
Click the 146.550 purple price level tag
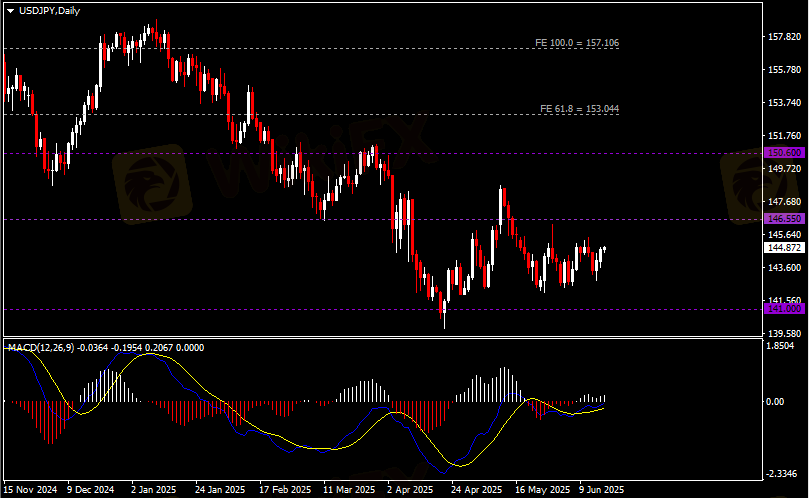784,219
